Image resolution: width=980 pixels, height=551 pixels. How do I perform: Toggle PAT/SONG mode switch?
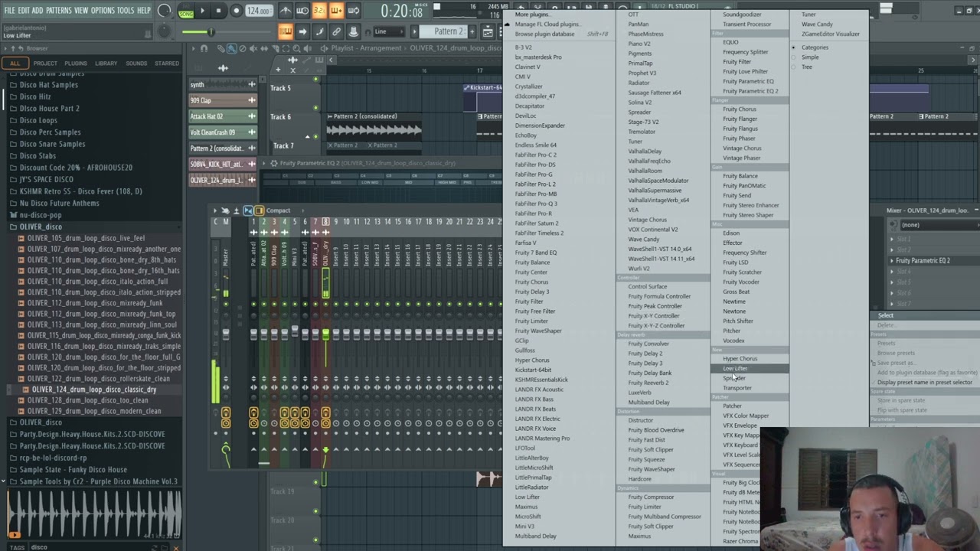[186, 11]
